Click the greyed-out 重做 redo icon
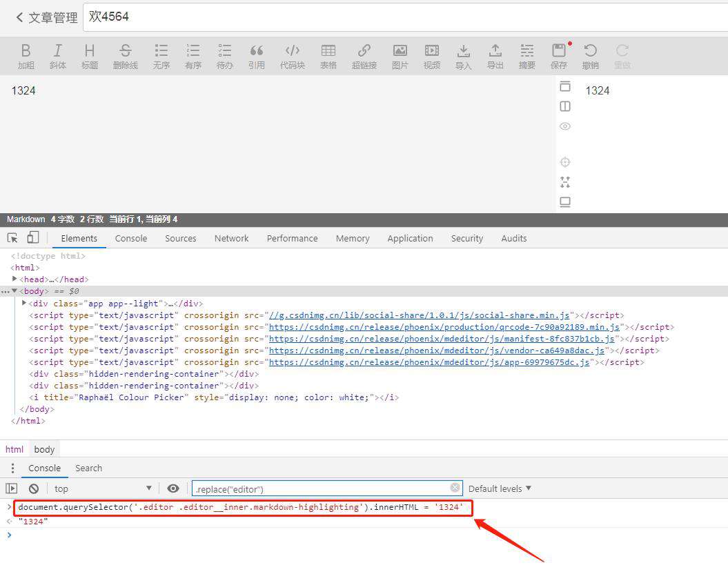This screenshot has height=583, width=728. tap(622, 56)
